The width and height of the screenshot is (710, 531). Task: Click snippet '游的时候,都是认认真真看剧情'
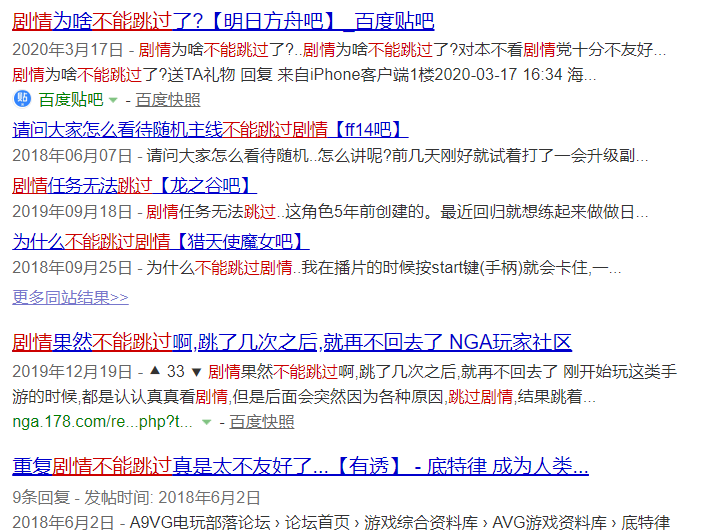click(x=120, y=397)
